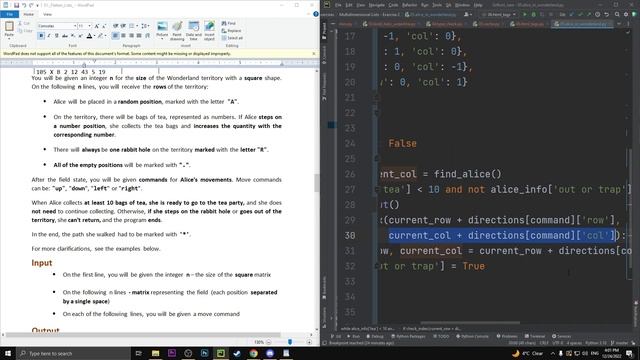Viewport: 640px width, 360px height.
Task: Insert a Paint drawing in WordPad
Action: click(177, 31)
